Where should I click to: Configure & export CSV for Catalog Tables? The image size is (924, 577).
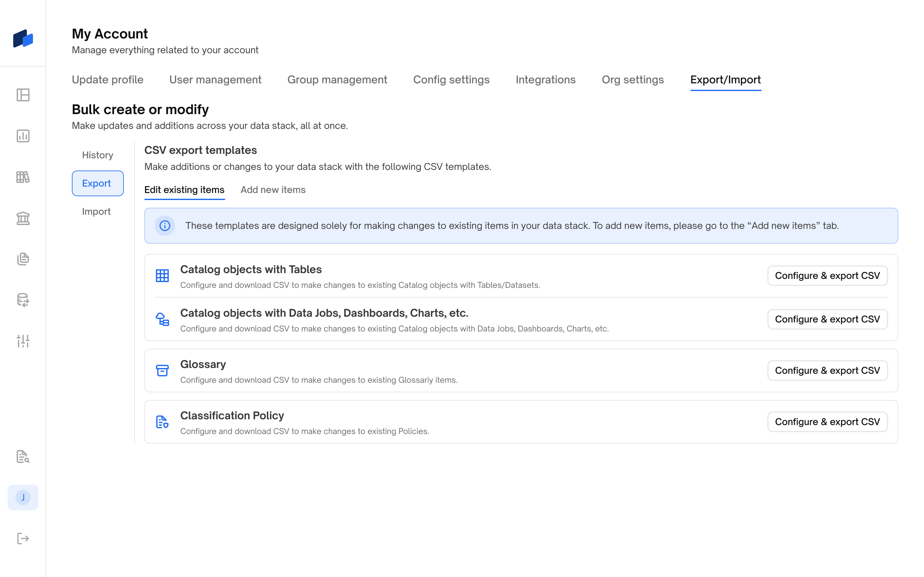click(827, 276)
